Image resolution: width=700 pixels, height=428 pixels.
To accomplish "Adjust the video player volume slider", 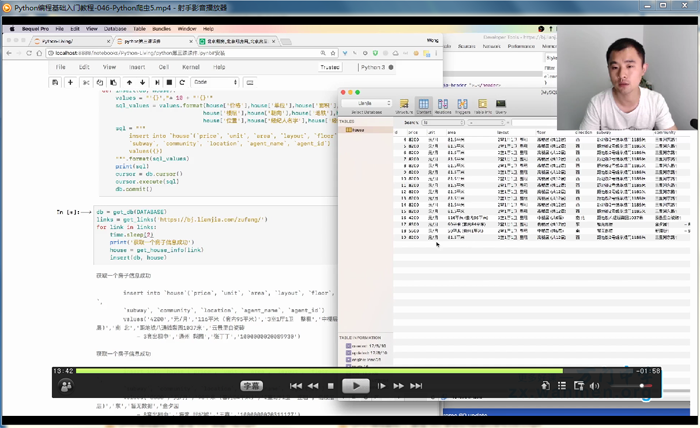I will coord(631,386).
